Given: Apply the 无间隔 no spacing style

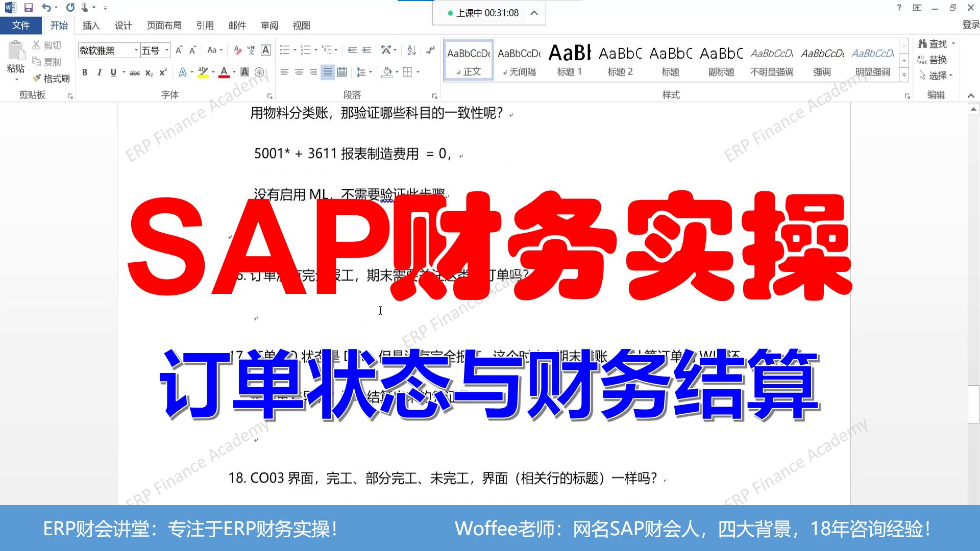Looking at the screenshot, I should click(x=519, y=60).
